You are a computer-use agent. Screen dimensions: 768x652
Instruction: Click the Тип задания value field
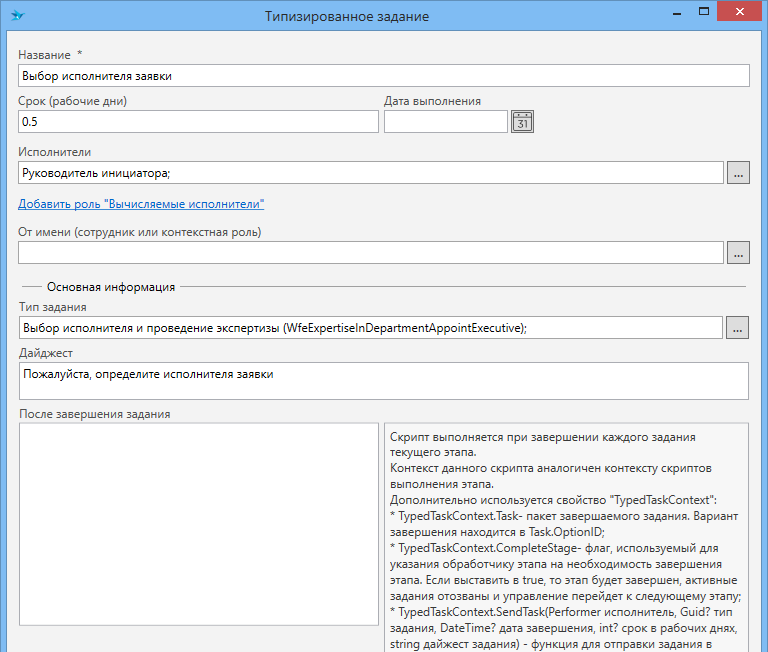370,327
